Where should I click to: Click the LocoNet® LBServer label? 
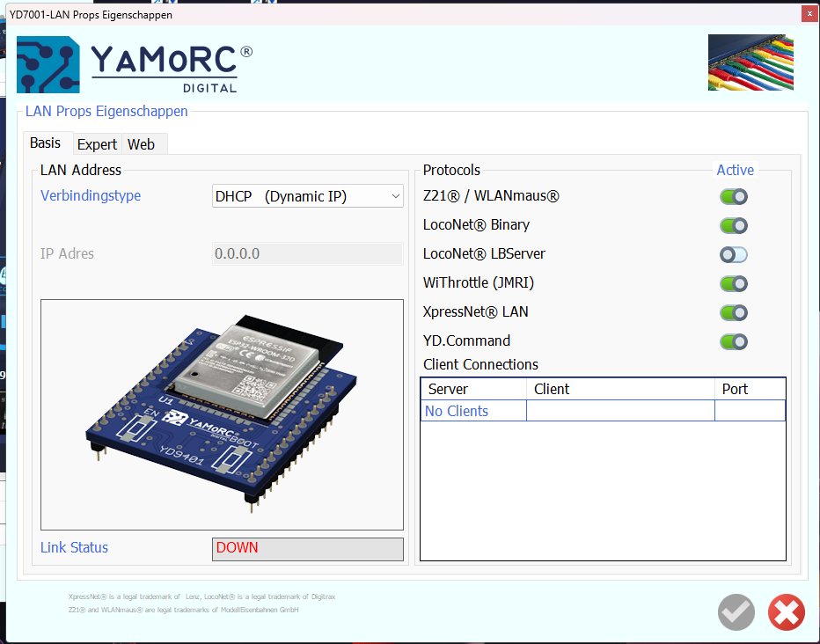click(484, 254)
